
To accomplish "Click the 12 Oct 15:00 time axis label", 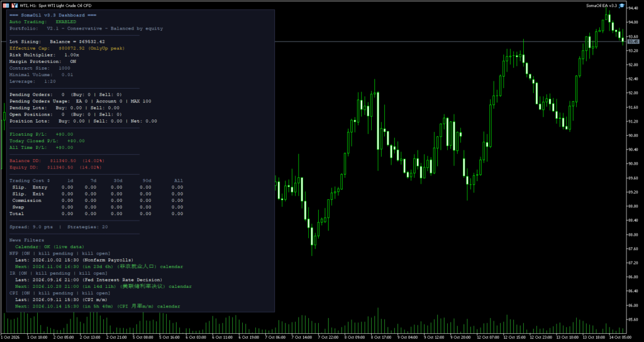I will [x=513, y=337].
